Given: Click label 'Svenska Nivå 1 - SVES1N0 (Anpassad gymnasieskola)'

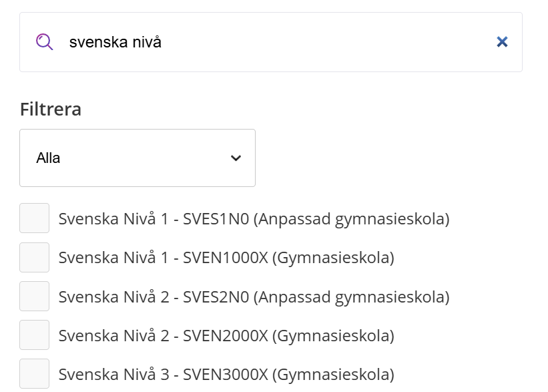Looking at the screenshot, I should [254, 219].
